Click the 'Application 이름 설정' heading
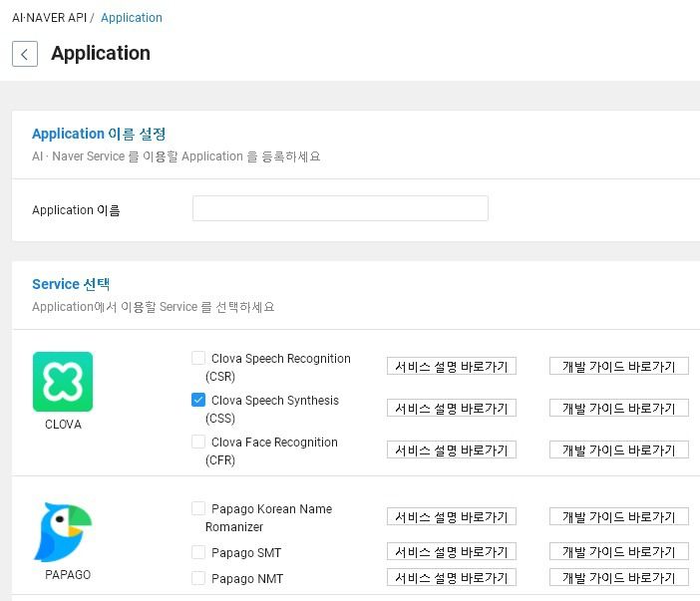 (99, 134)
